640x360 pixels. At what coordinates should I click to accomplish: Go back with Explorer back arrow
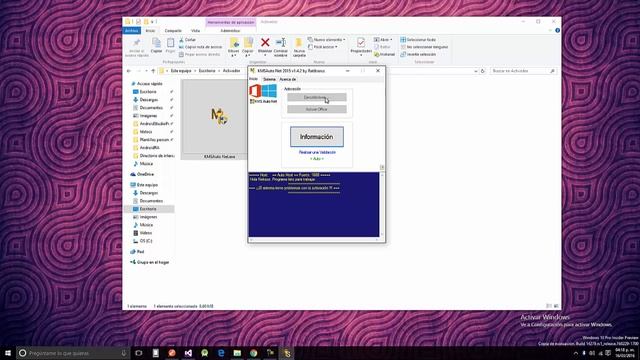(x=129, y=71)
